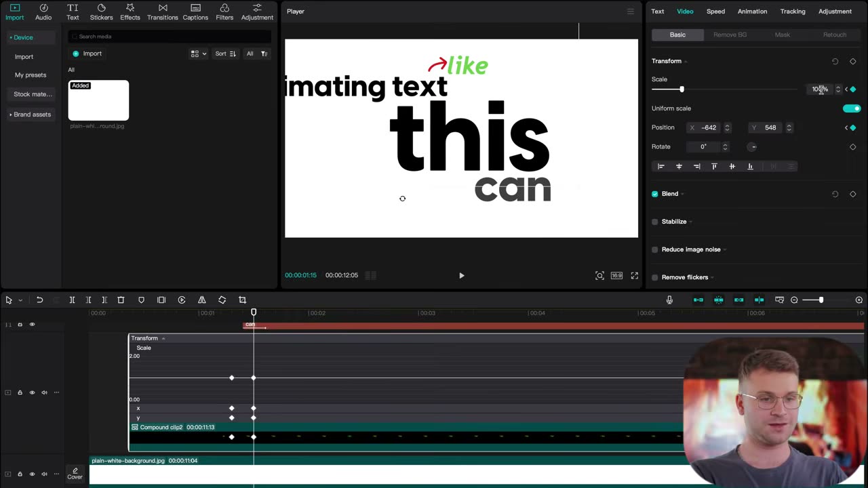
Task: Expand the Brand assets sidebar group
Action: (30, 115)
